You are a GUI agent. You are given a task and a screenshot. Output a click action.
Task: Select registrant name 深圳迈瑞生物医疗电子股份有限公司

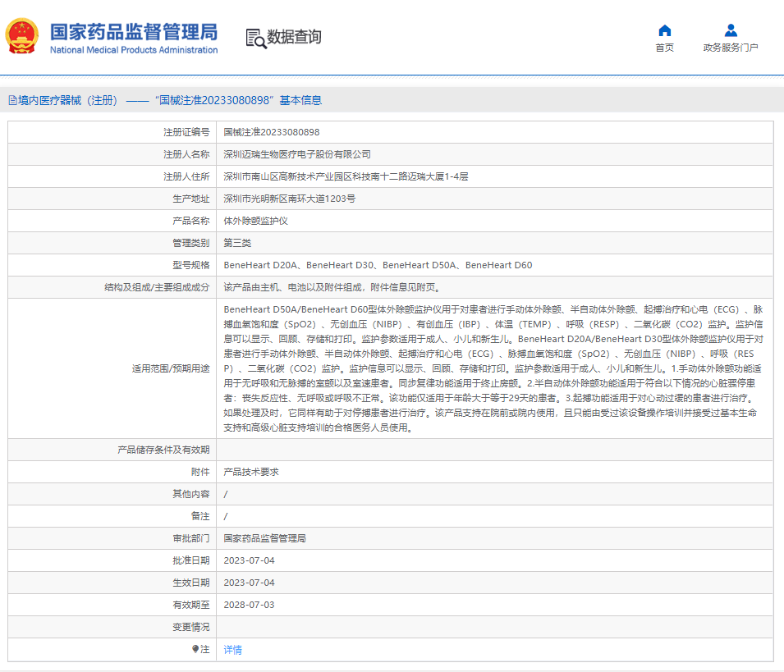pyautogui.click(x=297, y=154)
